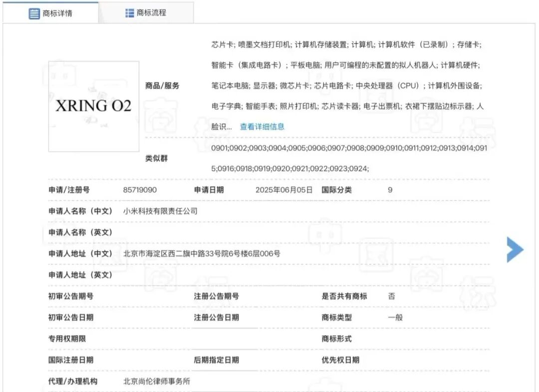Switch to the 商标详情 tab

click(55, 13)
